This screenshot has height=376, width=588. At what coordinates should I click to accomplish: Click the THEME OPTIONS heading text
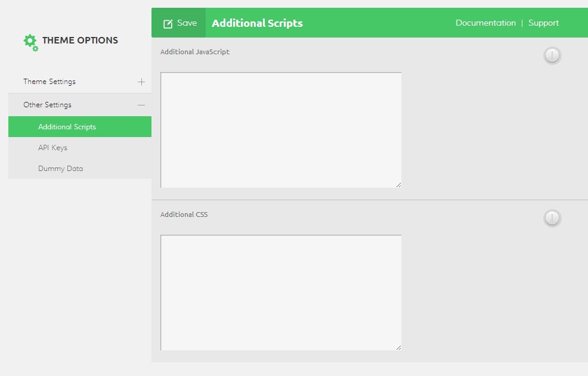click(80, 41)
